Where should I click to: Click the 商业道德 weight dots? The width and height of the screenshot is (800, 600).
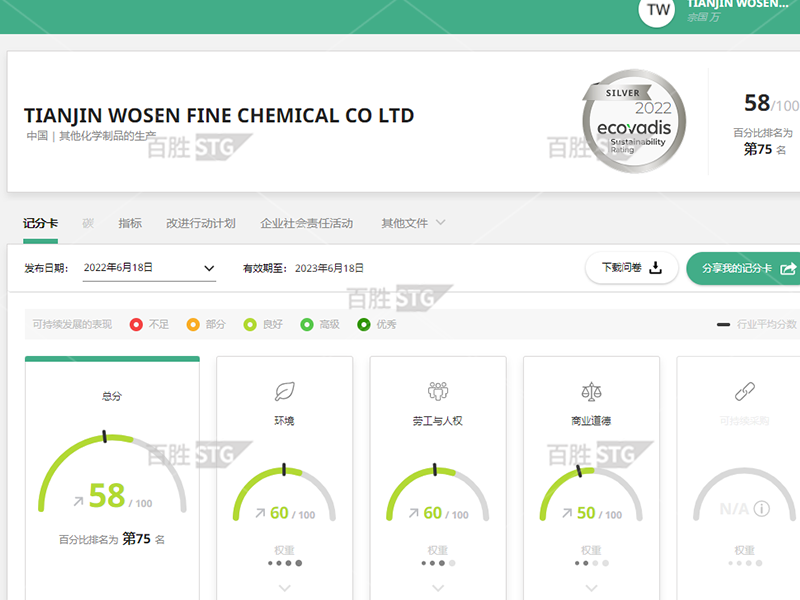point(591,563)
